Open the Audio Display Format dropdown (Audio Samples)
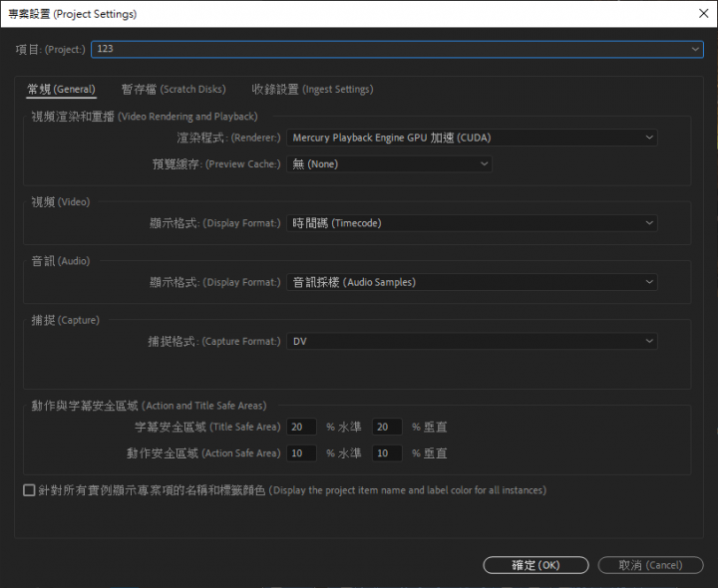This screenshot has width=718, height=588. tap(472, 282)
